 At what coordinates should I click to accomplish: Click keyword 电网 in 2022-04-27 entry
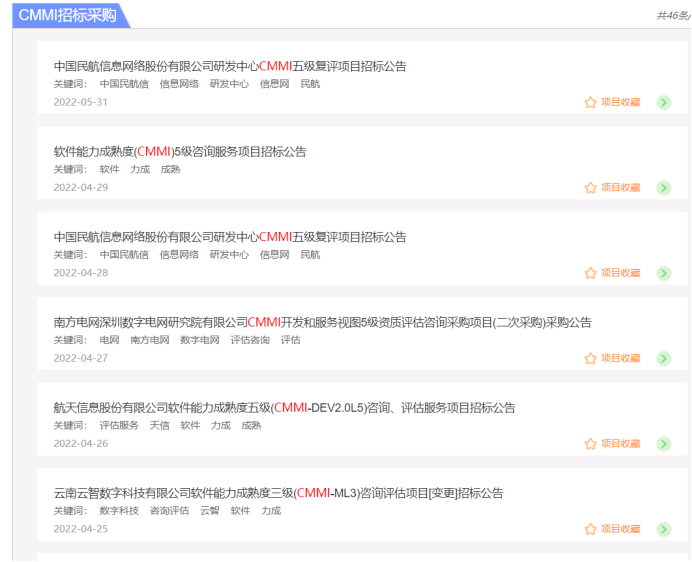[x=109, y=340]
